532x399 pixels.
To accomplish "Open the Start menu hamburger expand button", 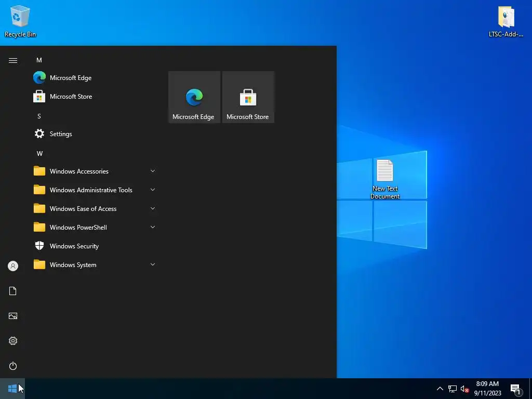I will [13, 60].
